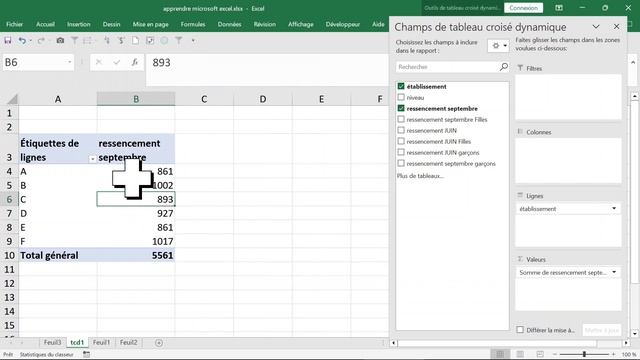640x360 pixels.
Task: Open the Affichage ribbon tab
Action: tap(300, 24)
